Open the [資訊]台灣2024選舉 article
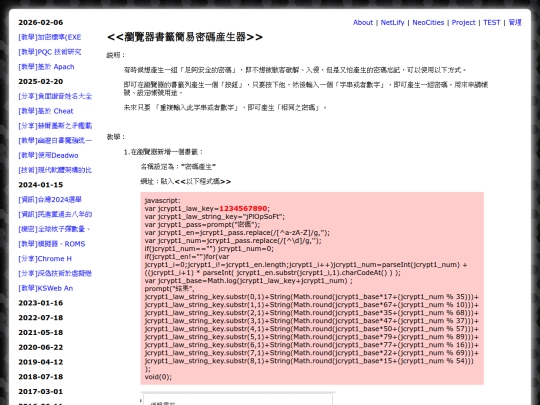Screen dimensions: 540x405 coord(50,200)
